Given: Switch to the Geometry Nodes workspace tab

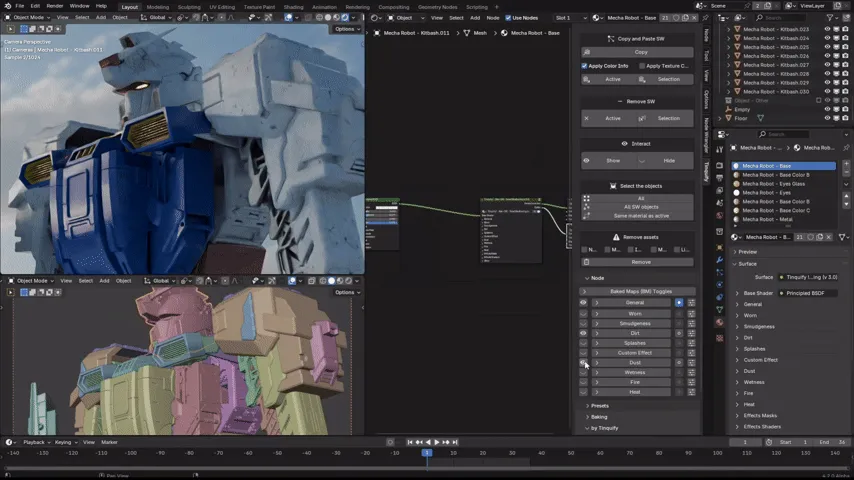Looking at the screenshot, I should [437, 7].
